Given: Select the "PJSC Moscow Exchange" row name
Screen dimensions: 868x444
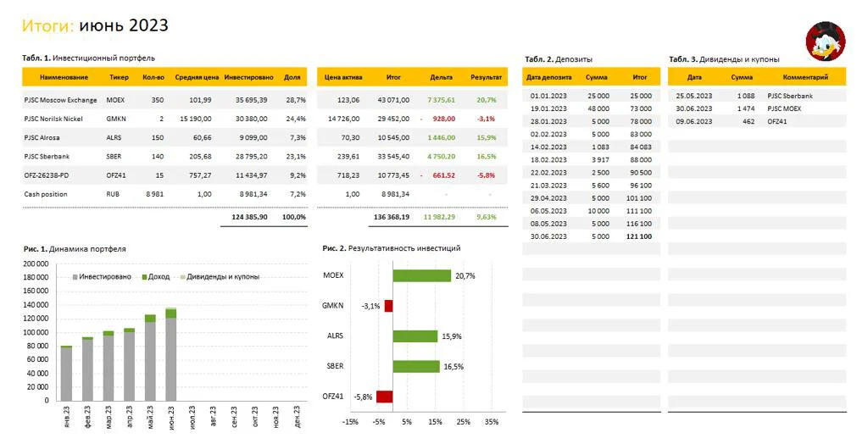Looking at the screenshot, I should click(x=60, y=100).
